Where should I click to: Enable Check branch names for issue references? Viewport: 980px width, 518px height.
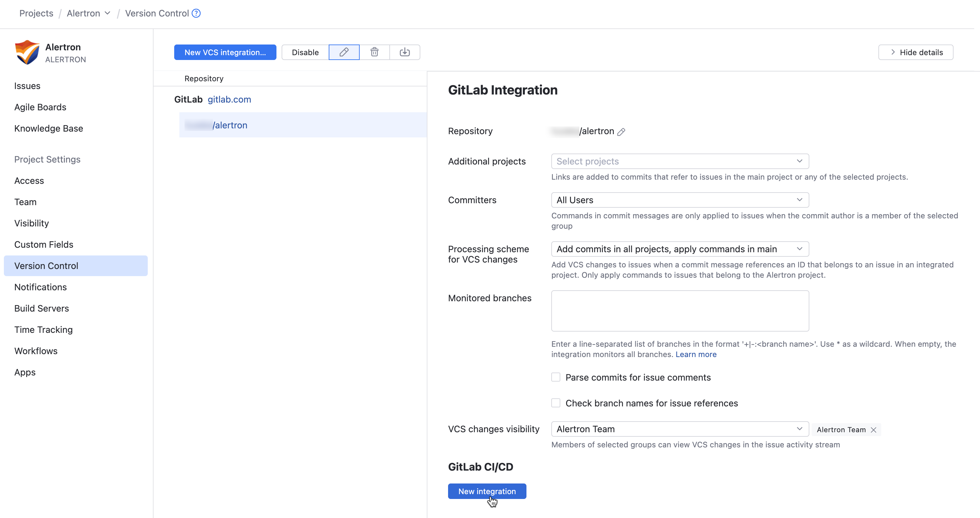tap(556, 403)
